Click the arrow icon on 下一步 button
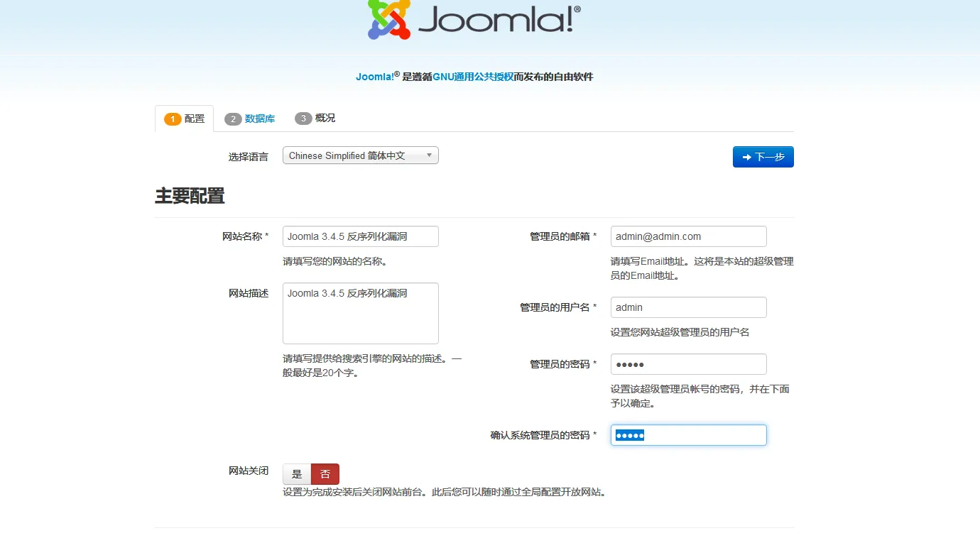The width and height of the screenshot is (980, 560). 746,157
